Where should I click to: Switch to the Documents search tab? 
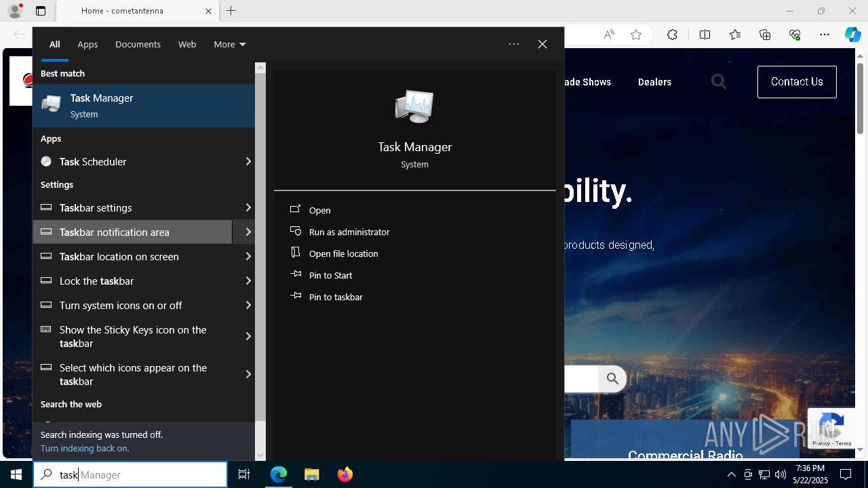click(138, 45)
